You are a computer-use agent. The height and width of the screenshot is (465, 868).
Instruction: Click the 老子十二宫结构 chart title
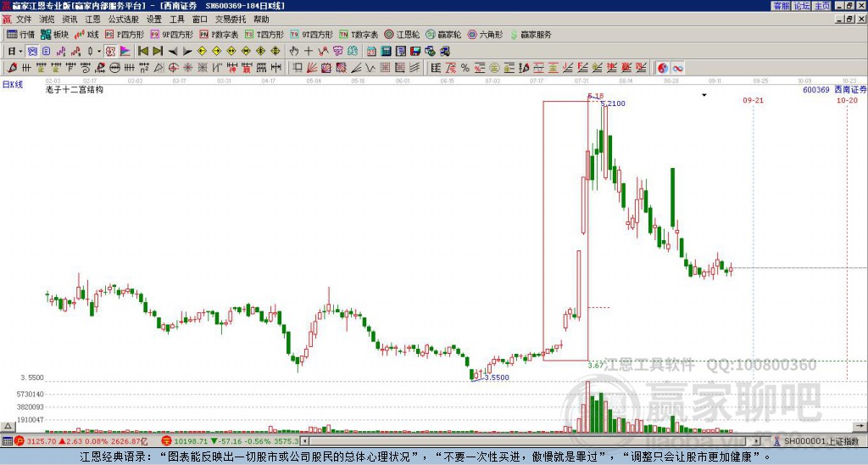75,89
